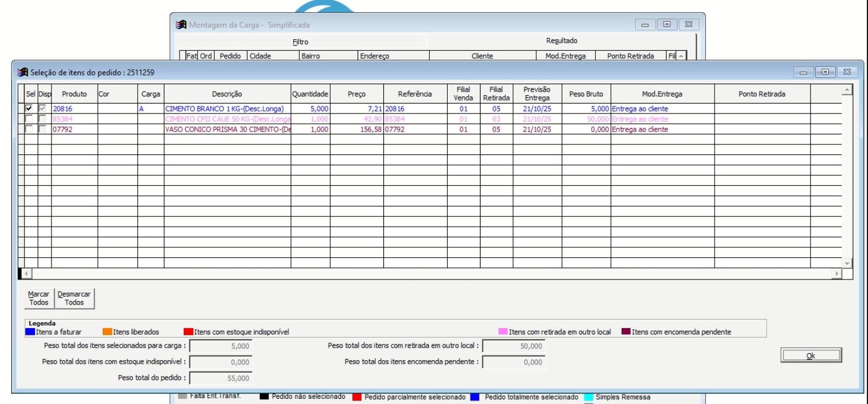The width and height of the screenshot is (868, 404).
Task: Click the Peso total do pedido field
Action: click(221, 378)
